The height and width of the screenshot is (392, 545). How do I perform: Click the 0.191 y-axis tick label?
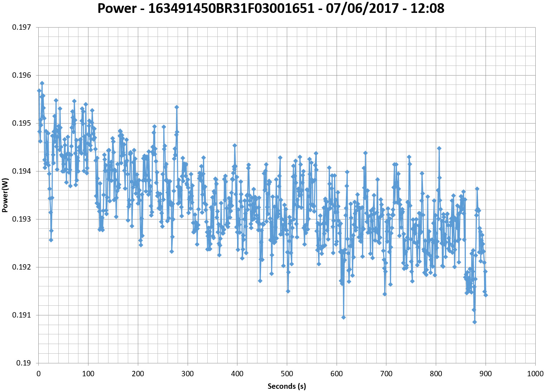(21, 315)
